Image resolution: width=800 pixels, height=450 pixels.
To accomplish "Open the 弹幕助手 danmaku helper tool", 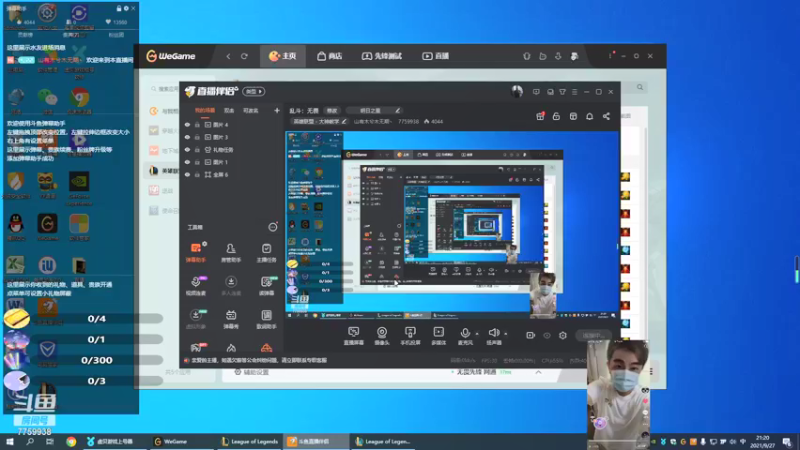I will (x=196, y=252).
